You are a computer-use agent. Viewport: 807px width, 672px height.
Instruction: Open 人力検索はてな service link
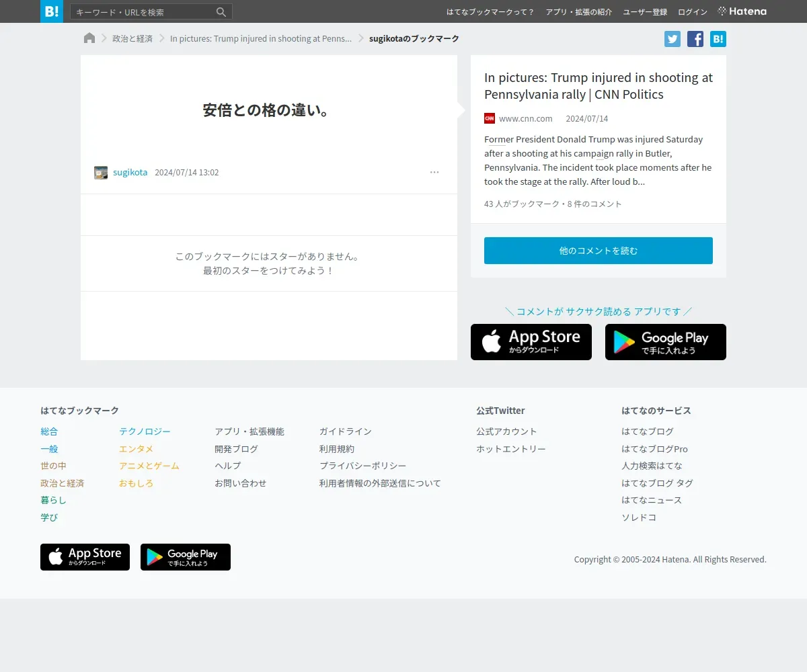(652, 466)
